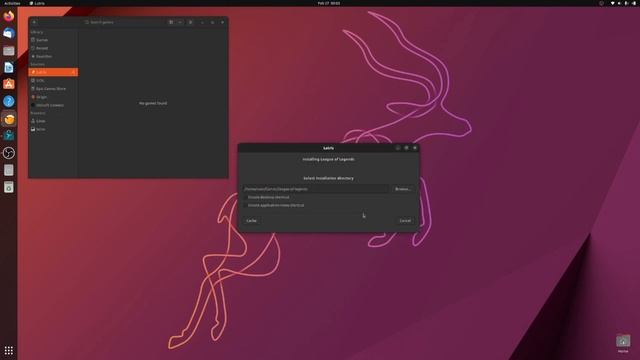The image size is (640, 360).
Task: Enable Create desktop shortcut checkbox
Action: (x=245, y=197)
